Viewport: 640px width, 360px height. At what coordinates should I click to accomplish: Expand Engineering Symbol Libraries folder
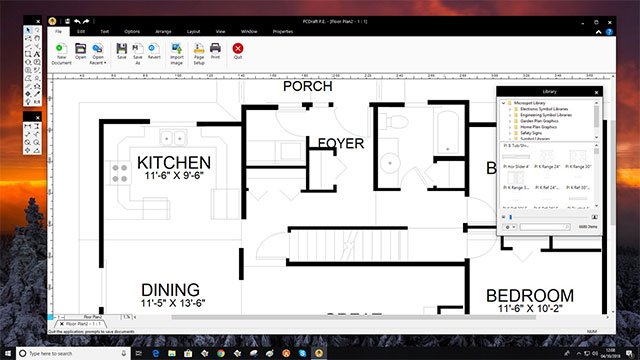click(509, 115)
